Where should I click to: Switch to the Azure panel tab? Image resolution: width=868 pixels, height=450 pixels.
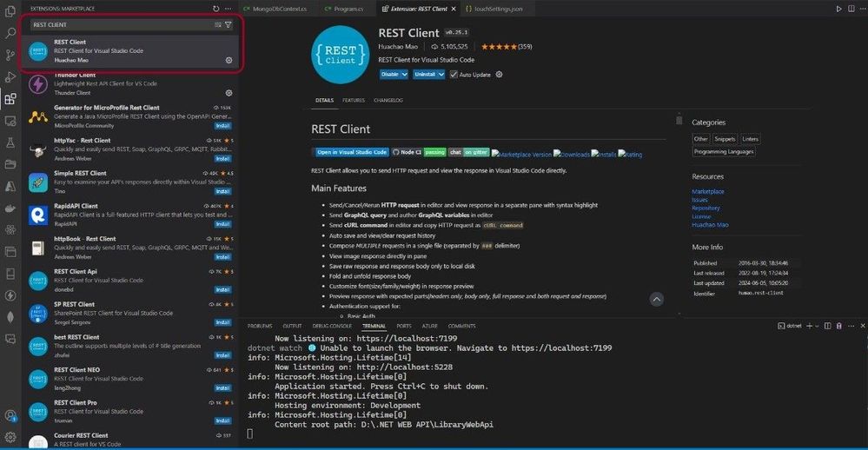pyautogui.click(x=429, y=326)
